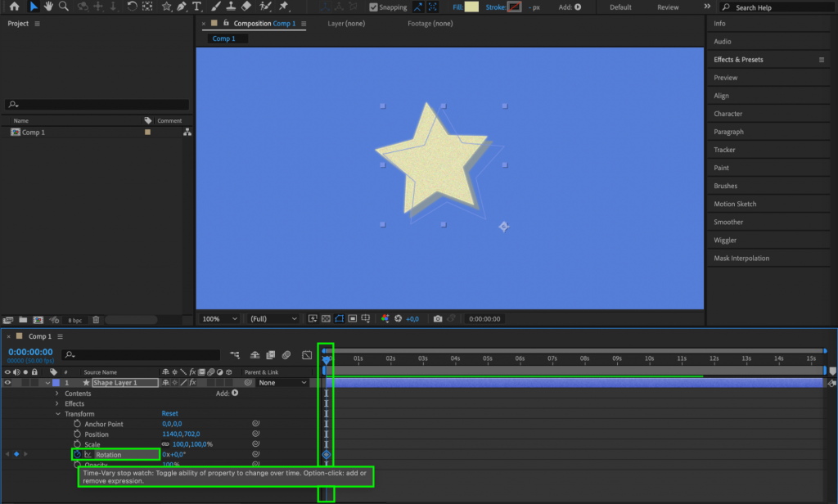
Task: Take a snapshot of the composition
Action: pyautogui.click(x=438, y=318)
